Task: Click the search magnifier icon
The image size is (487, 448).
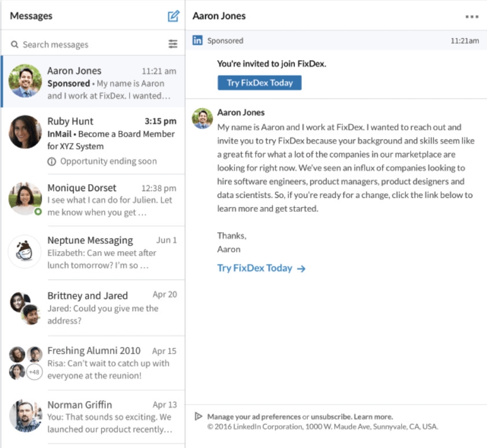Action: click(14, 45)
